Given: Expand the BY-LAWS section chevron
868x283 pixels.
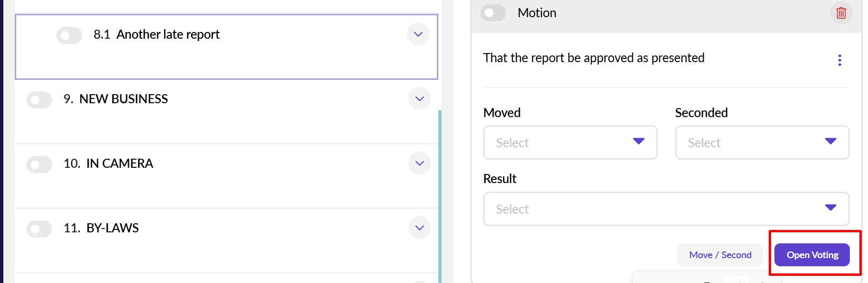Looking at the screenshot, I should point(420,228).
